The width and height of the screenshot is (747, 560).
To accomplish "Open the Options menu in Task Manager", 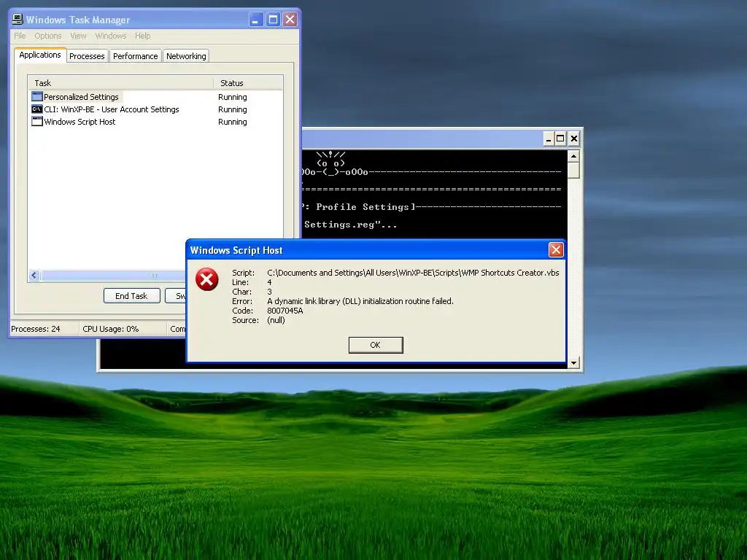I will 48,36.
